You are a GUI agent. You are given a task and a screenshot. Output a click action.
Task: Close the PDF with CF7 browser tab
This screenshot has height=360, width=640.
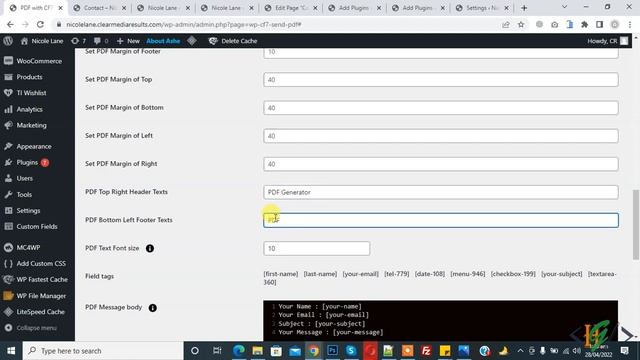[x=60, y=8]
